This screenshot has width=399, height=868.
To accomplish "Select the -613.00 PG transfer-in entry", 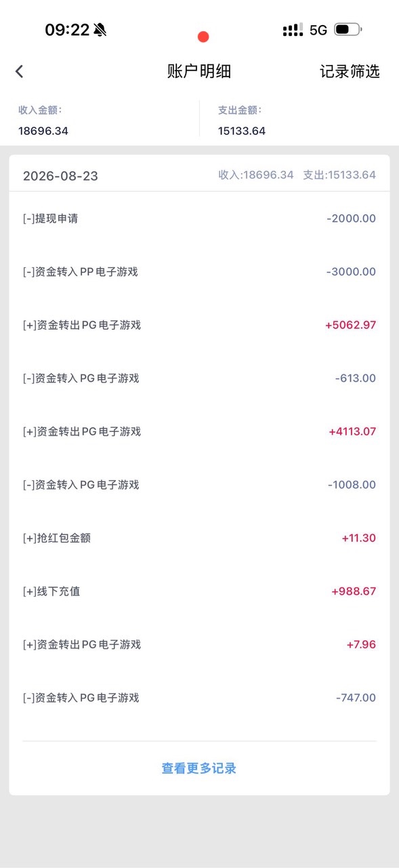I will [x=199, y=378].
